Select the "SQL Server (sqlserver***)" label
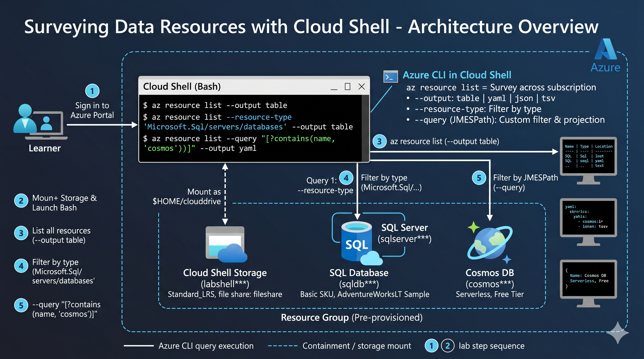Image resolution: width=644 pixels, height=359 pixels. coord(405,233)
